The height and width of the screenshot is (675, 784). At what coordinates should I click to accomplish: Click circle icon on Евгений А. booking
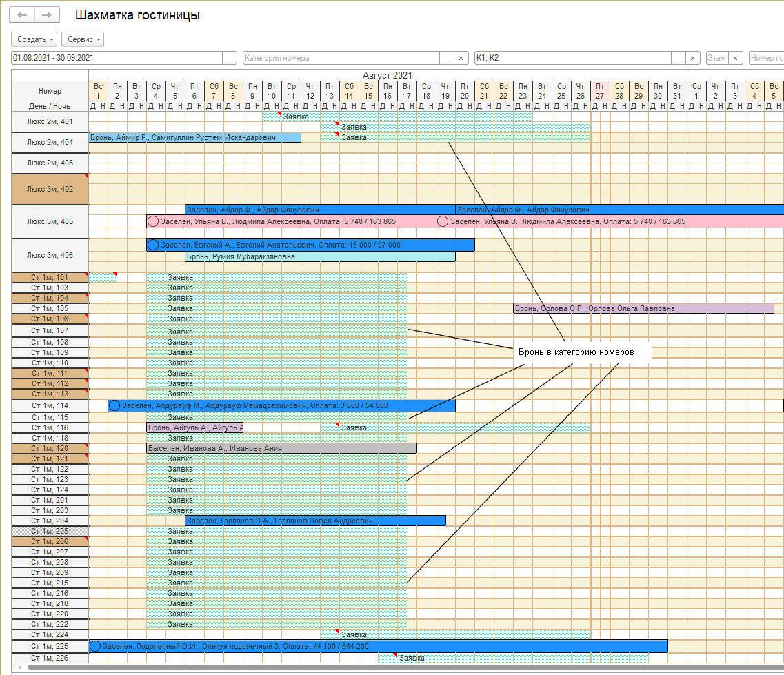pos(153,245)
